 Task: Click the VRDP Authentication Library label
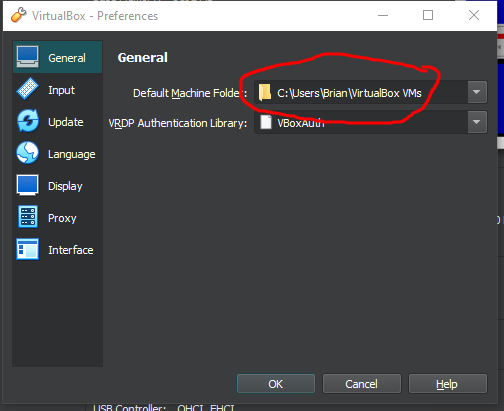[x=178, y=123]
